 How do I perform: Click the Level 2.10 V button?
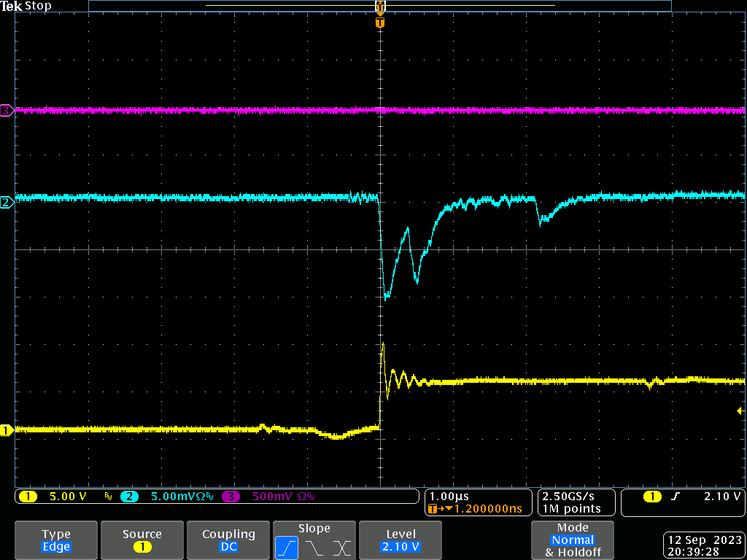coord(400,540)
